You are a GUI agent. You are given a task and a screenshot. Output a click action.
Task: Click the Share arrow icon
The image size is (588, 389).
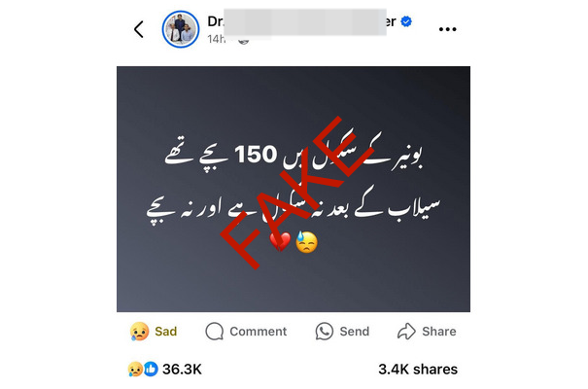[x=406, y=332]
